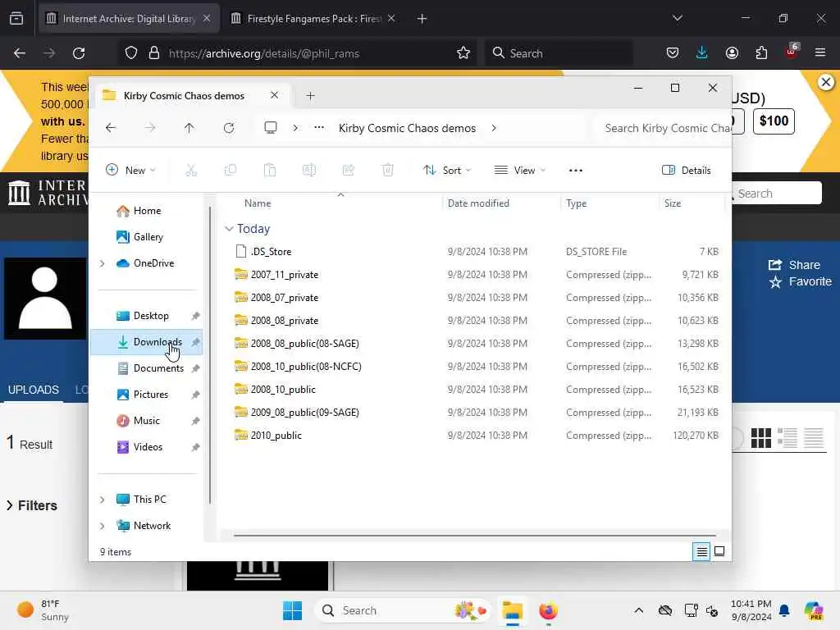Open the notifications bell in tray

point(784,610)
